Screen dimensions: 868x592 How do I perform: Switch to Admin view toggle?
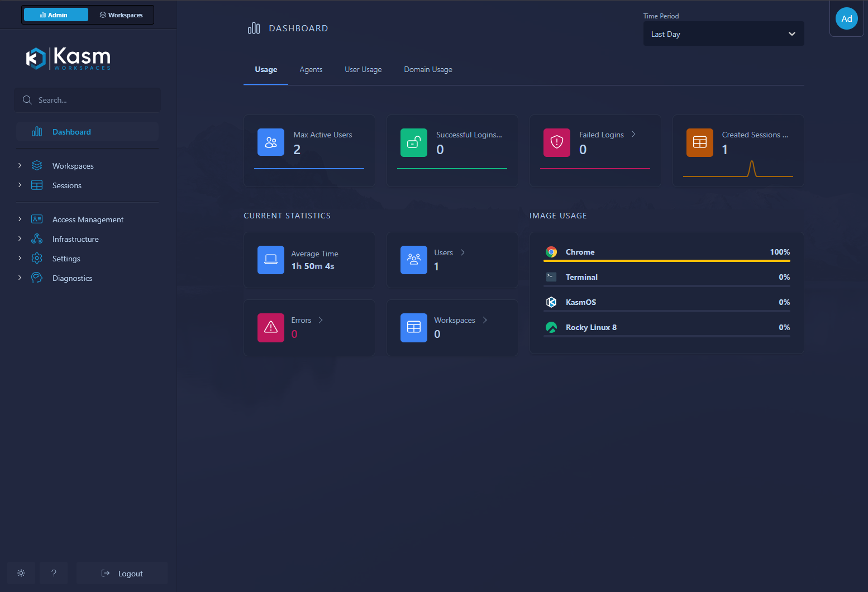click(56, 15)
